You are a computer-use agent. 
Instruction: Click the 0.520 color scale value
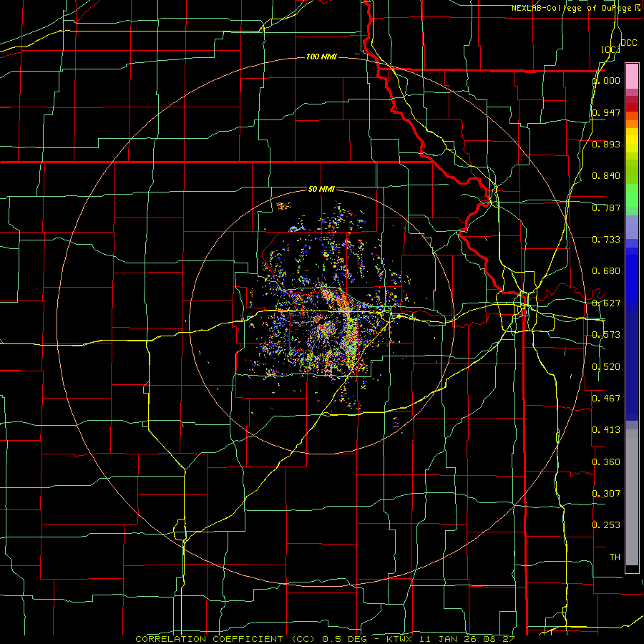(x=606, y=367)
